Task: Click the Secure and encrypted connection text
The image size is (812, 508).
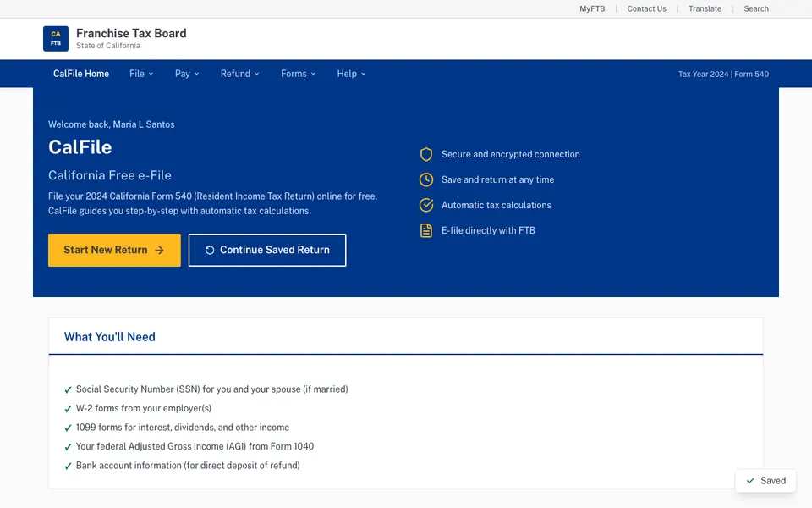Action: [x=511, y=154]
